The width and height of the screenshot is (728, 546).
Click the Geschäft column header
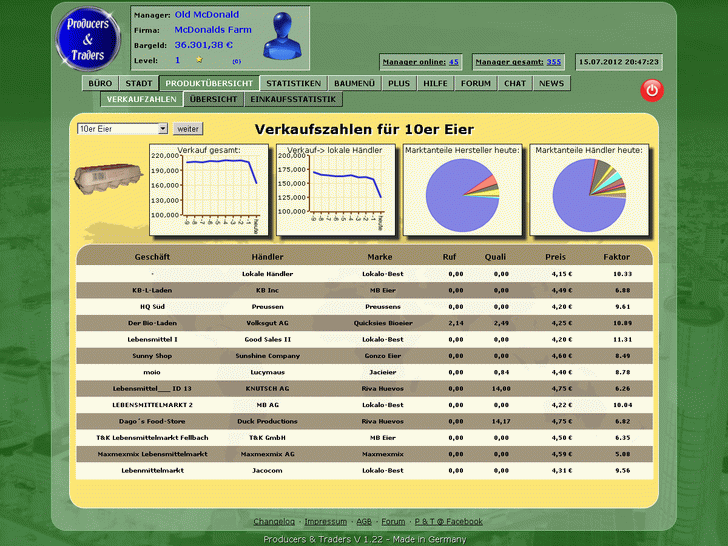152,257
